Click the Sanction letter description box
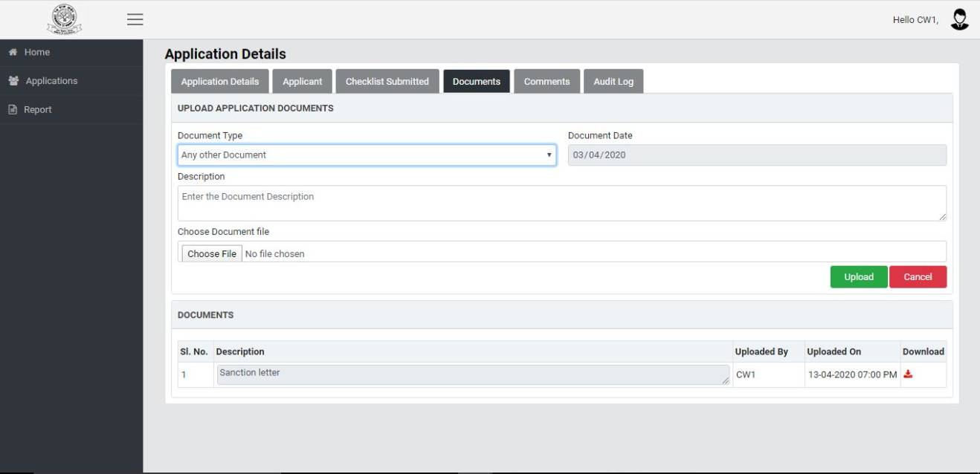 point(473,374)
